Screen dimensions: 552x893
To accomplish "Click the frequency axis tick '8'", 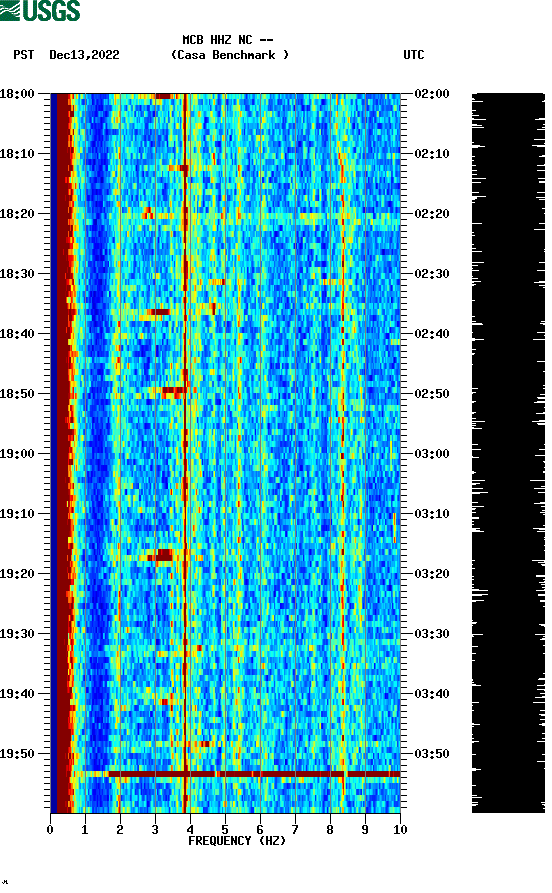I will tap(330, 830).
